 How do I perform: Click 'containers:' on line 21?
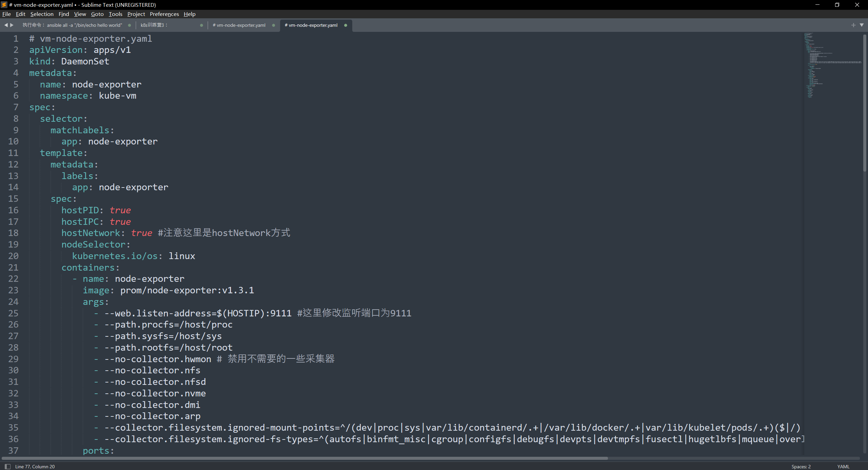coord(90,268)
